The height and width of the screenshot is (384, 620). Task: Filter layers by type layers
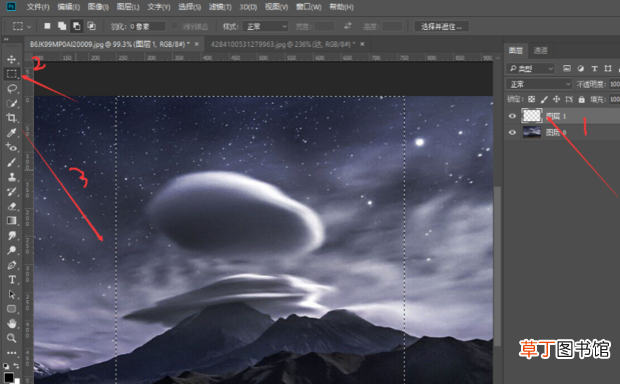pos(594,68)
